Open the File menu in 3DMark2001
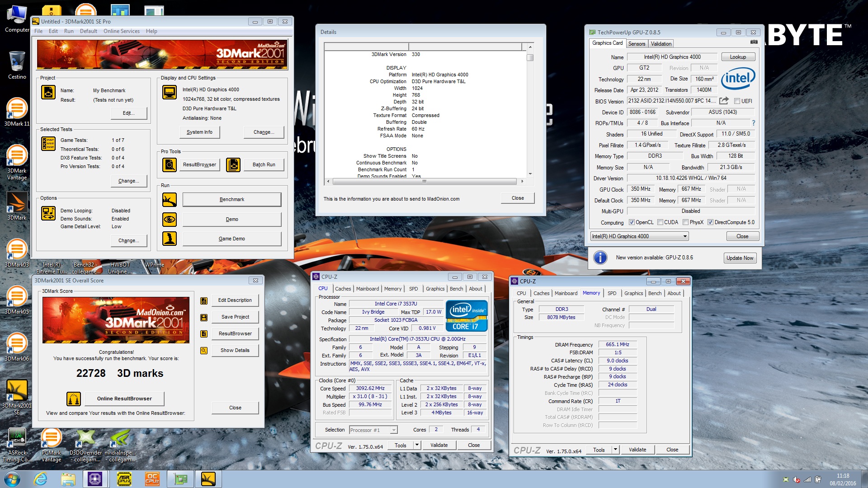 click(38, 31)
